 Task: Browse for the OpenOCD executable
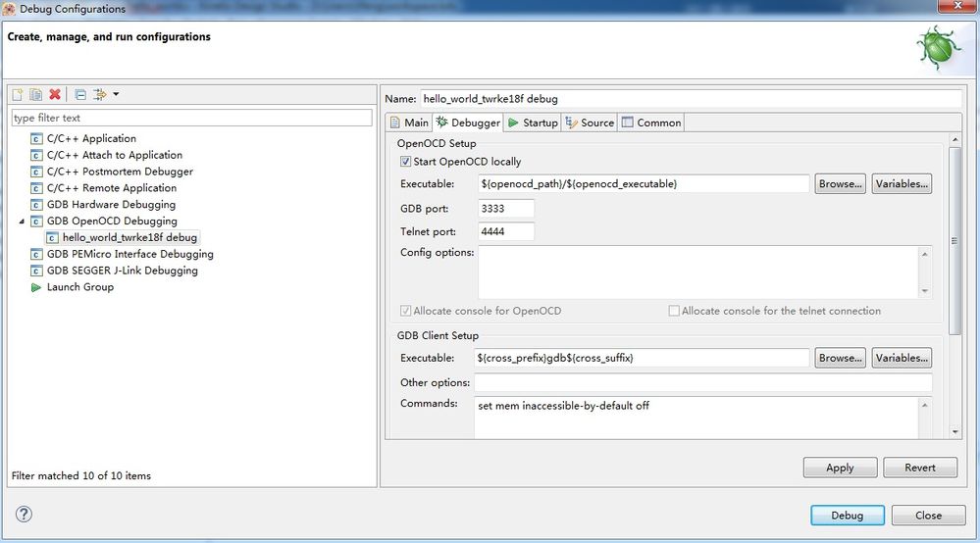[x=840, y=184]
